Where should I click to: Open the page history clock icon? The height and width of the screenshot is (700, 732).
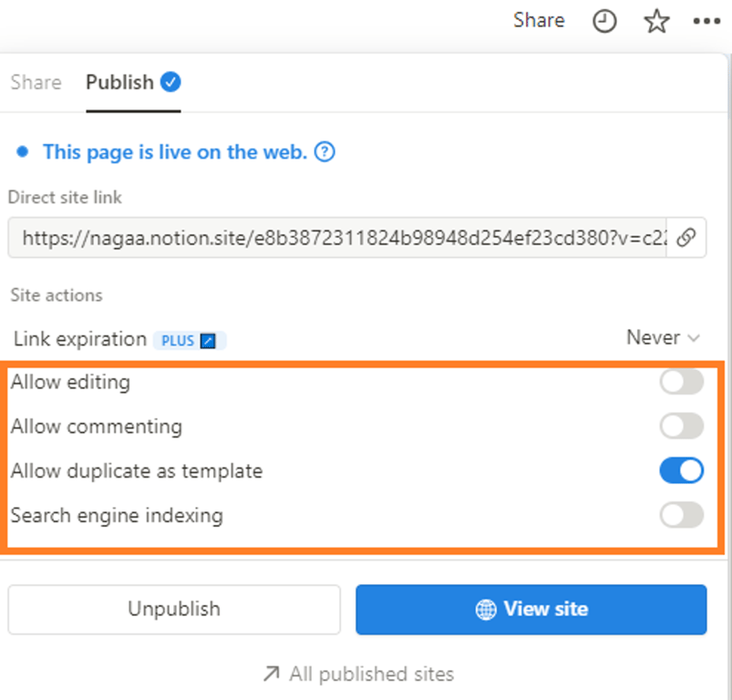(604, 21)
